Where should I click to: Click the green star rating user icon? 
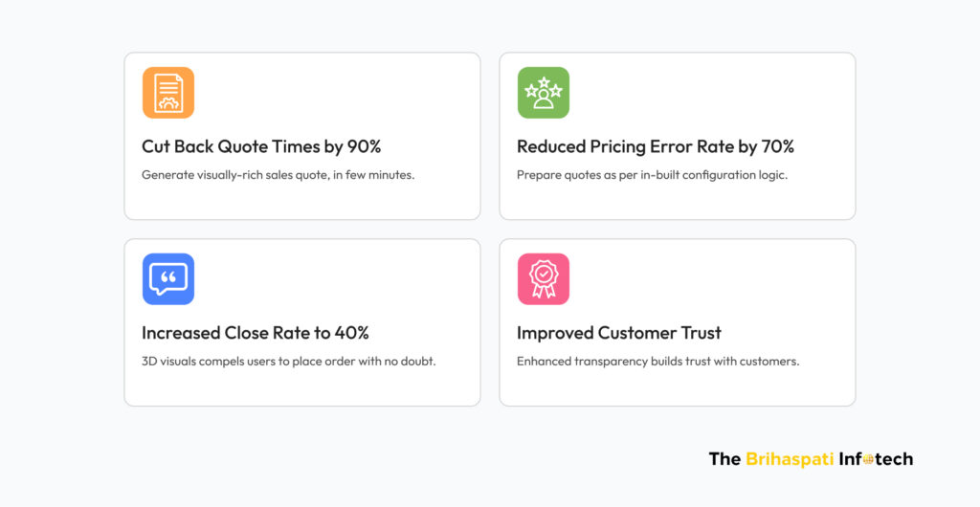click(543, 93)
